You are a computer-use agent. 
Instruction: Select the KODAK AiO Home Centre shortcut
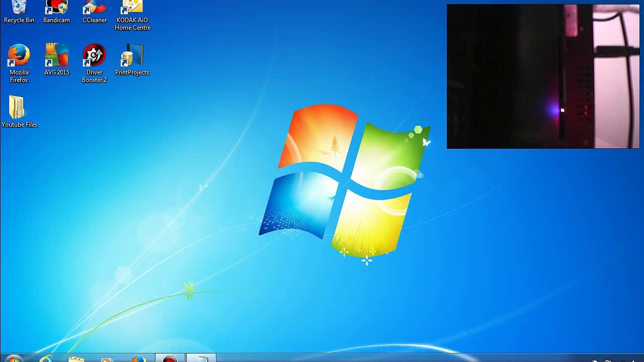tap(132, 16)
